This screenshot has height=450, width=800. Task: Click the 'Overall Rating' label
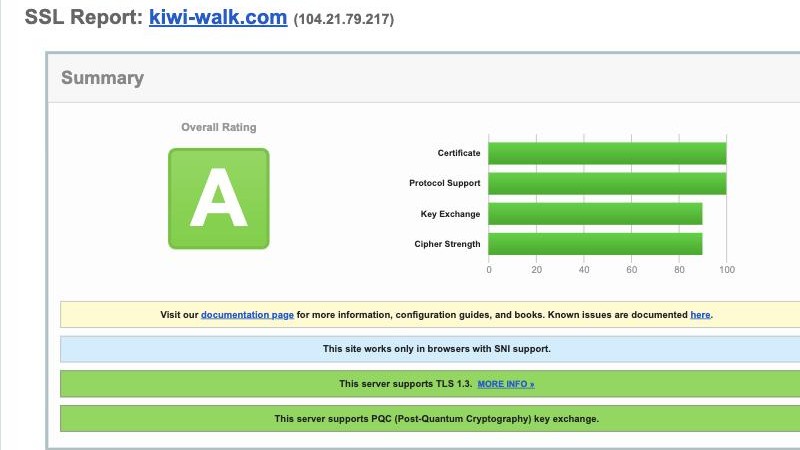(219, 127)
